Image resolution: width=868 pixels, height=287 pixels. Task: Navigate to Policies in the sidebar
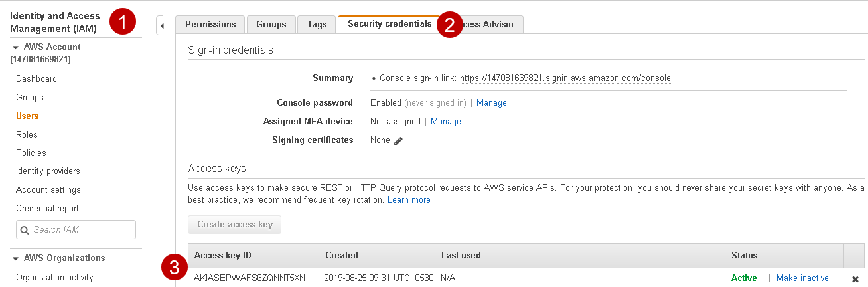pos(31,153)
